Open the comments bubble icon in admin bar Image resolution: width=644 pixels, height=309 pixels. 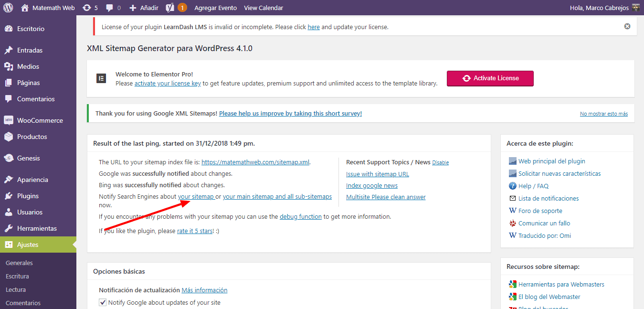tap(110, 8)
